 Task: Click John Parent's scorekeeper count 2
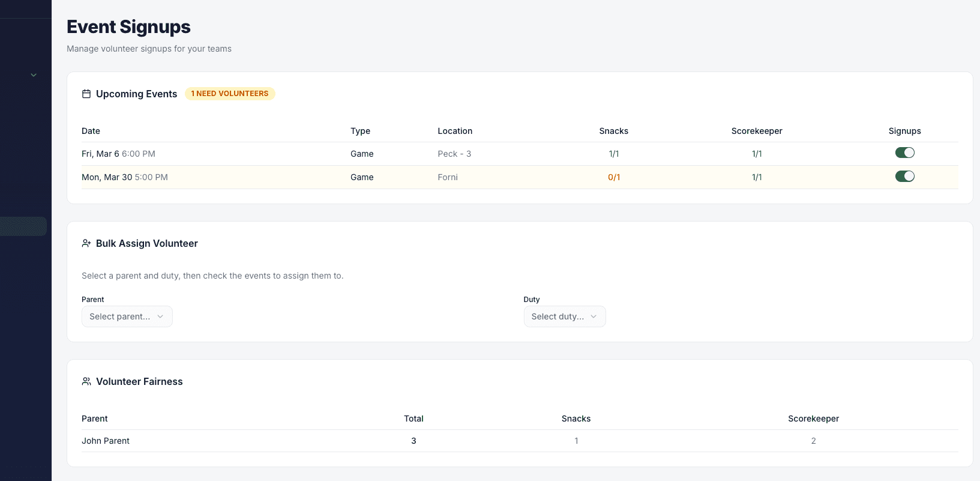pyautogui.click(x=813, y=441)
